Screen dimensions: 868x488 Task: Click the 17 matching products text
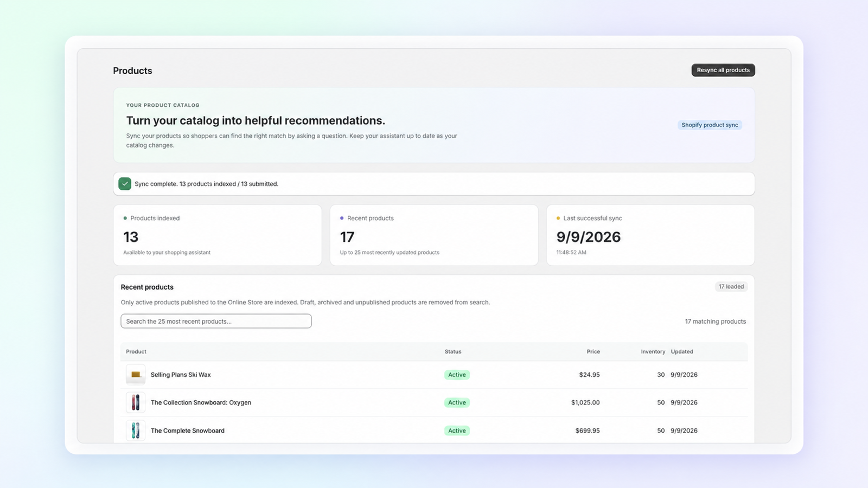tap(716, 322)
